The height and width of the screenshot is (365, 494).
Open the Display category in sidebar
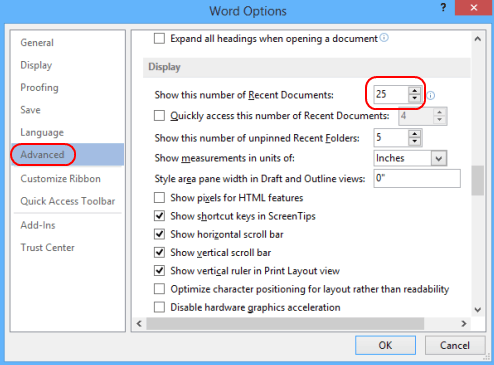[x=68, y=65]
